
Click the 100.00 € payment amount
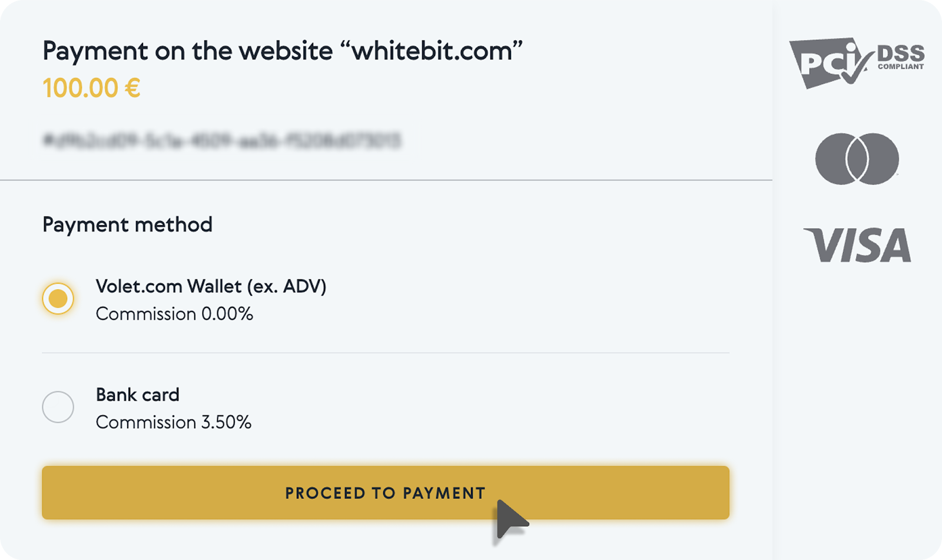point(91,89)
